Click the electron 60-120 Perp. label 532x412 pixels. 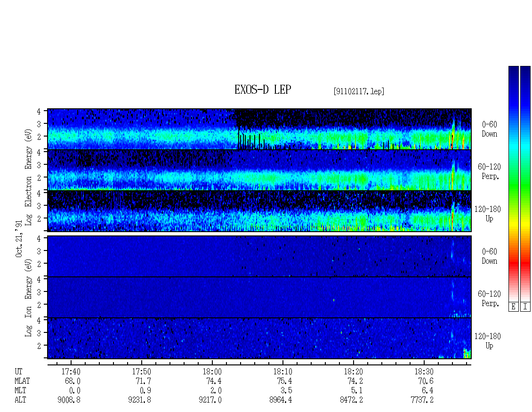click(x=489, y=172)
